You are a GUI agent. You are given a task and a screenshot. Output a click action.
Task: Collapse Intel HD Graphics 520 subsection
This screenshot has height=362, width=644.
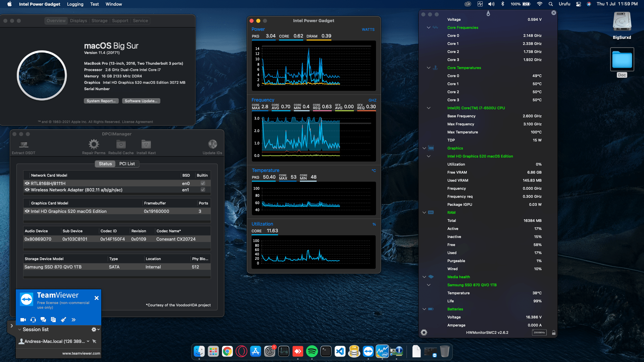point(429,156)
